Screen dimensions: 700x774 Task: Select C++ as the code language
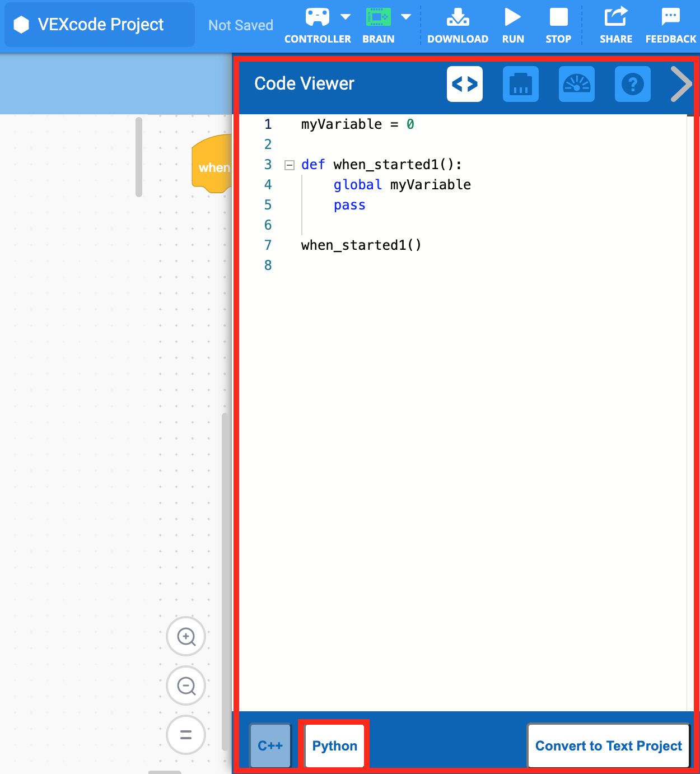click(270, 745)
